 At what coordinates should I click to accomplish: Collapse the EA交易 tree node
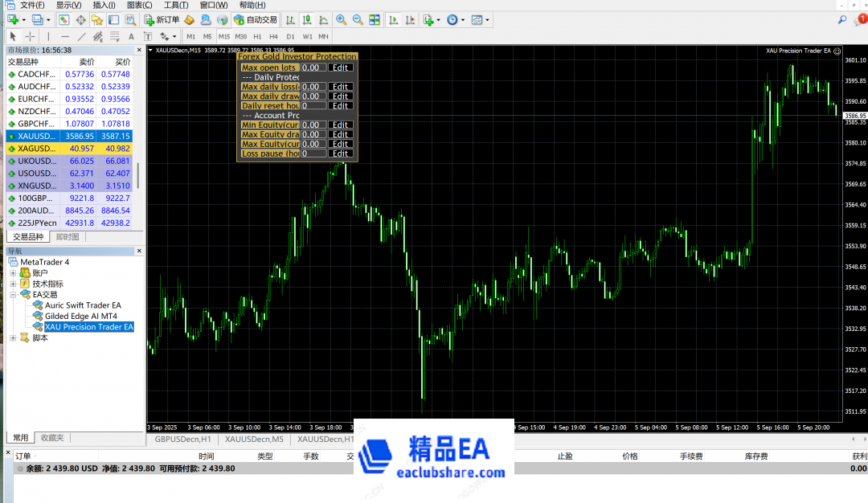click(x=14, y=294)
